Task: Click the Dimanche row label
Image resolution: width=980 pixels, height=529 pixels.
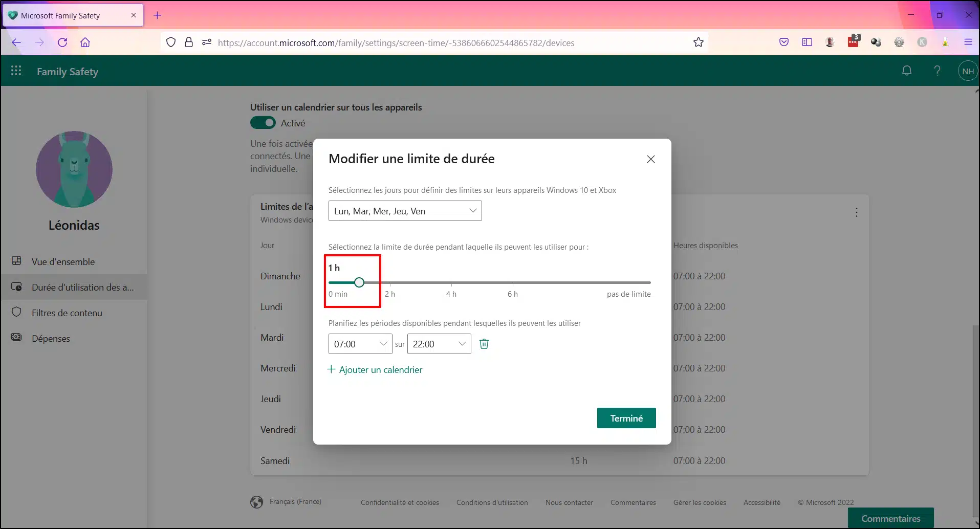Action: pyautogui.click(x=280, y=276)
